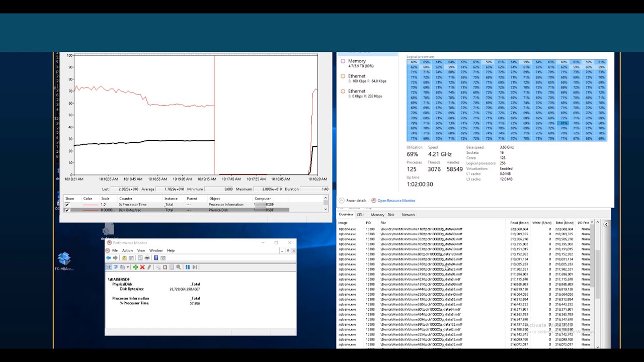Click the Forward arrow in Performance Monitor toolbar

(x=115, y=258)
